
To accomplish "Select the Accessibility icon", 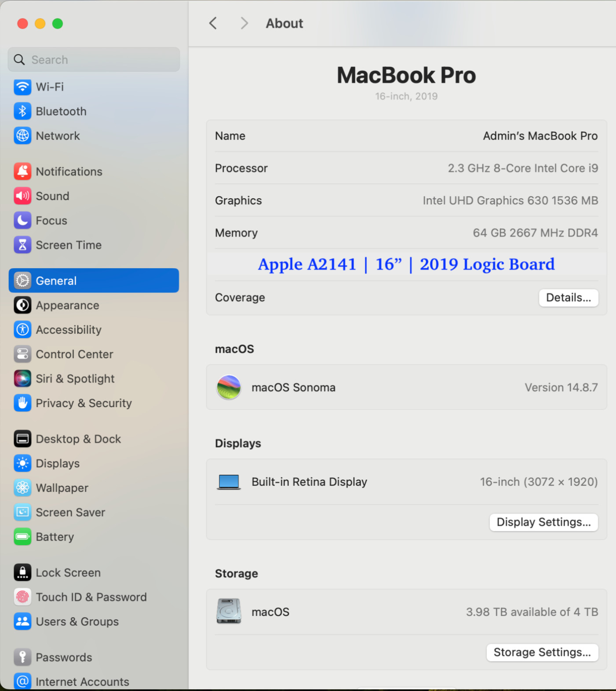I will tap(22, 330).
